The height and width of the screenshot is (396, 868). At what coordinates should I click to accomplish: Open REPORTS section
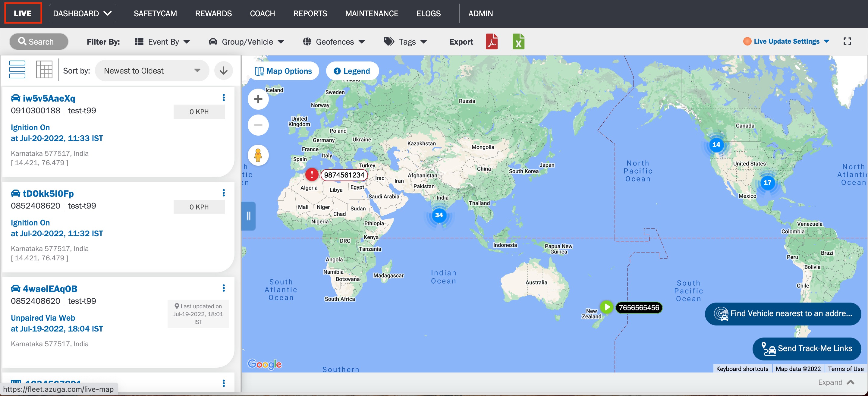(x=310, y=14)
